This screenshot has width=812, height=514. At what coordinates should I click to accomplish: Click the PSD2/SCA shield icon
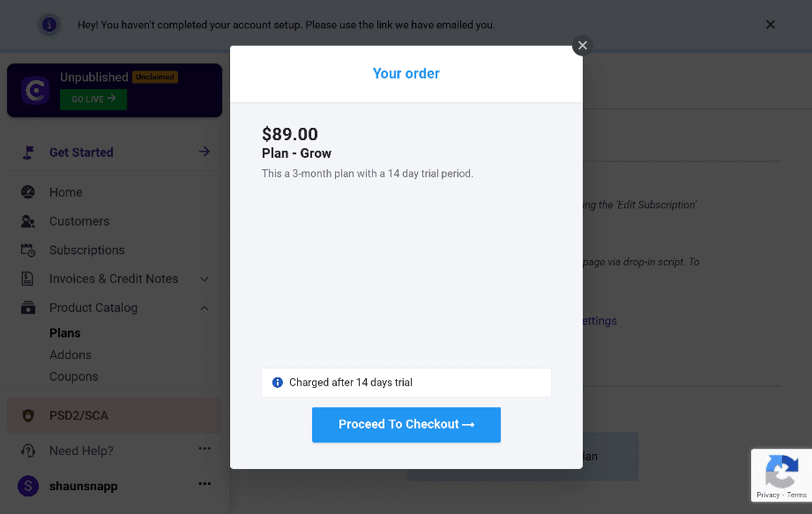[28, 415]
